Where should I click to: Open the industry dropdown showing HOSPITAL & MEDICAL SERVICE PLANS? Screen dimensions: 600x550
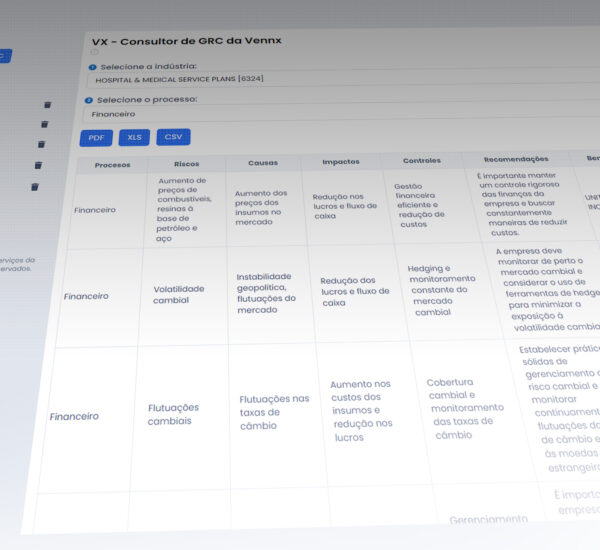pos(343,78)
